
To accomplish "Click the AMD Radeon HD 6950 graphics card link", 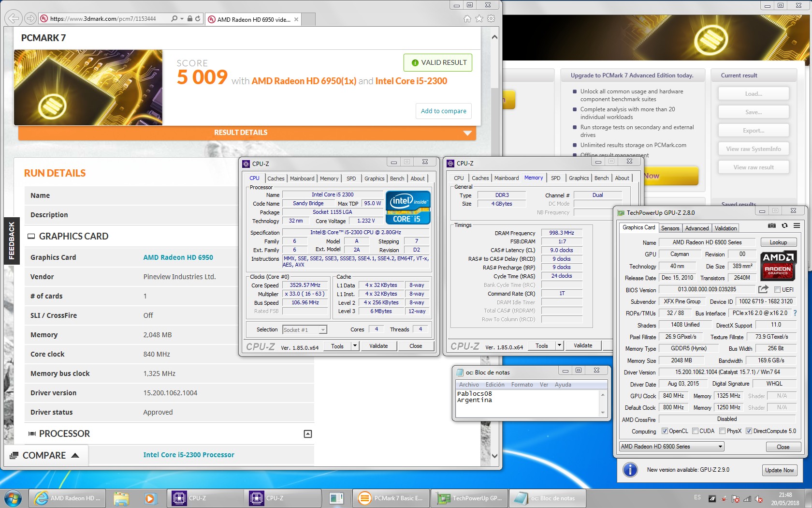I will [178, 257].
